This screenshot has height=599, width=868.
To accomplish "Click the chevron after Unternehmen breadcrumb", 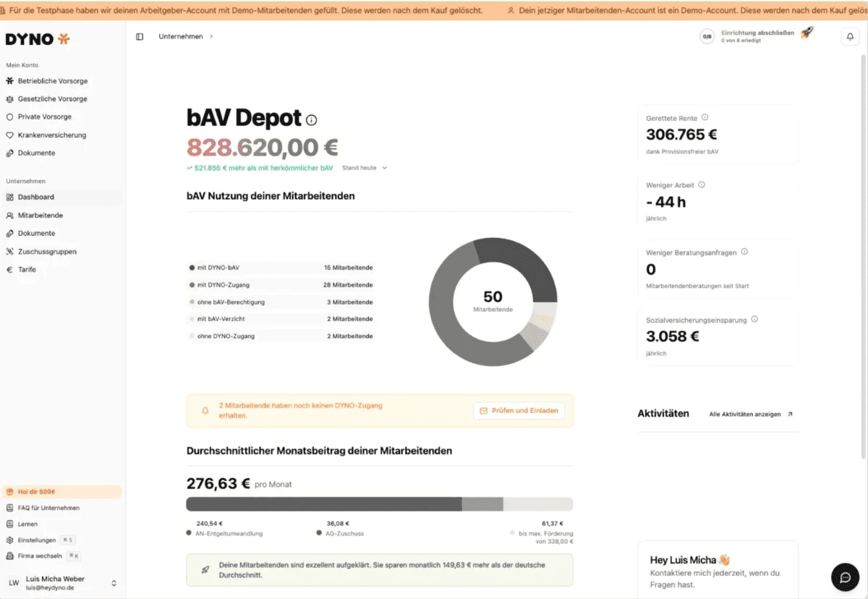I will [x=211, y=36].
